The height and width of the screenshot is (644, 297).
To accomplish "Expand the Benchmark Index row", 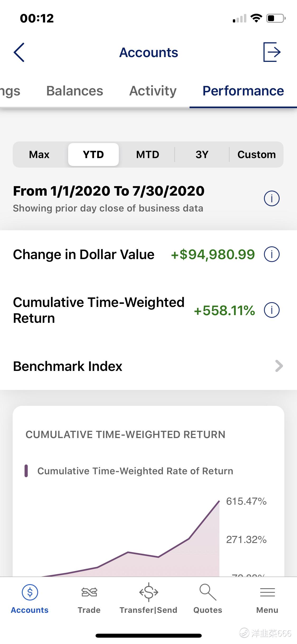I will (x=148, y=366).
